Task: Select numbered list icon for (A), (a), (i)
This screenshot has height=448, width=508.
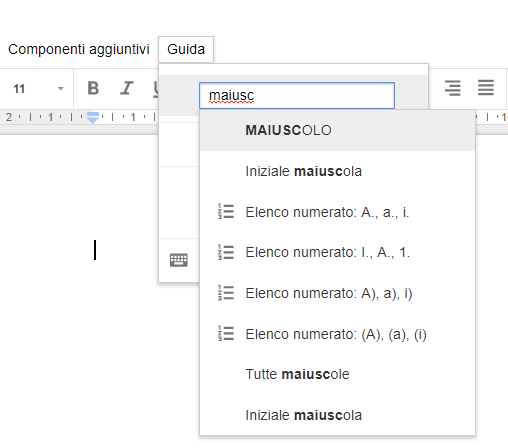Action: pos(226,333)
